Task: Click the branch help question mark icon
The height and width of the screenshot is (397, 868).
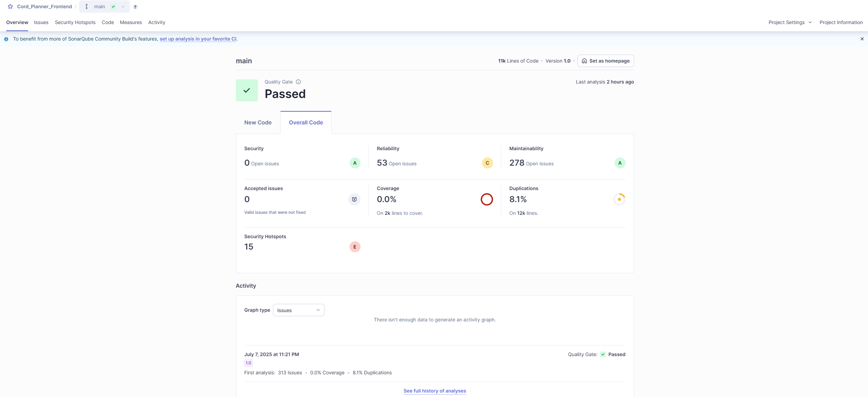Action: (x=135, y=7)
